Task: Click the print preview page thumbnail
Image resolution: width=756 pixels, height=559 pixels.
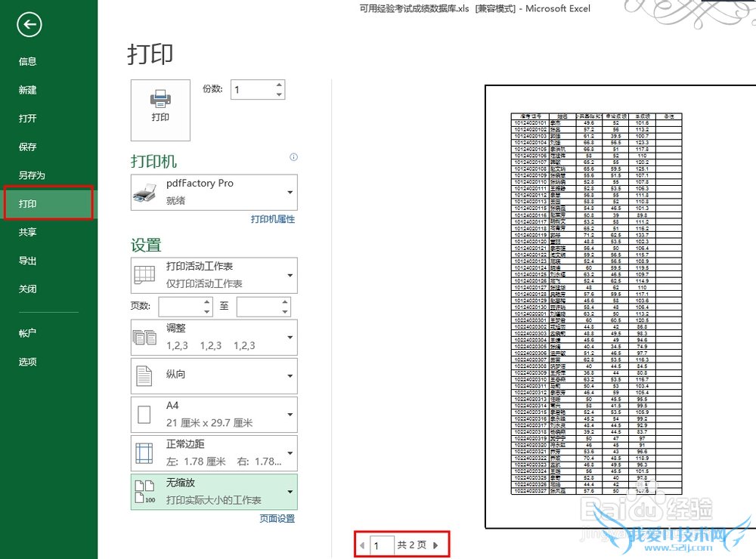Action: (621, 307)
